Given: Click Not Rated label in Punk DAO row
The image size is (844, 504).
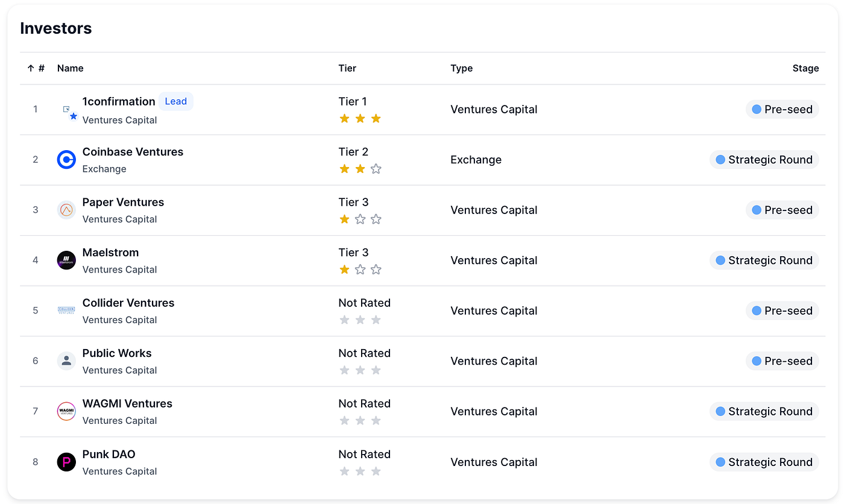Looking at the screenshot, I should click(x=365, y=454).
